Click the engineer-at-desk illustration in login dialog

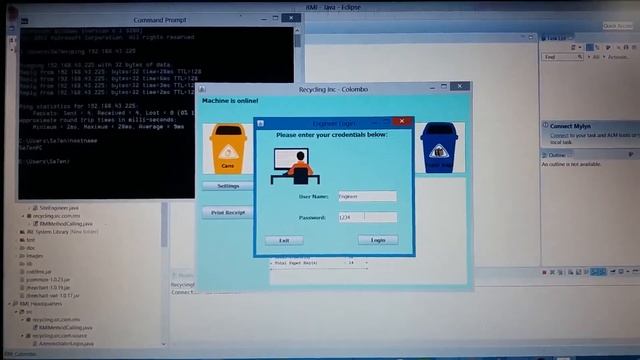295,166
